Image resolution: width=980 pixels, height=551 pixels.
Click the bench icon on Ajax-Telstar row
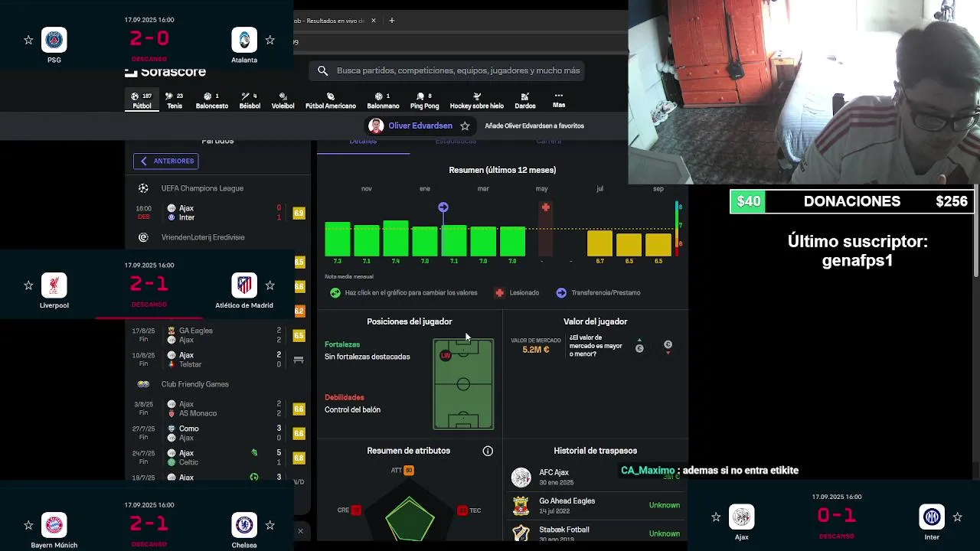[299, 360]
